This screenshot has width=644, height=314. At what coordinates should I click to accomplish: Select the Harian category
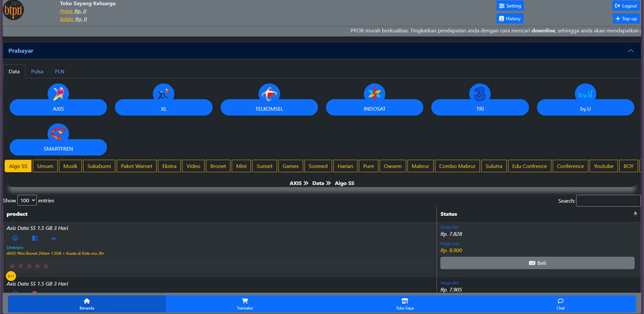click(x=345, y=166)
